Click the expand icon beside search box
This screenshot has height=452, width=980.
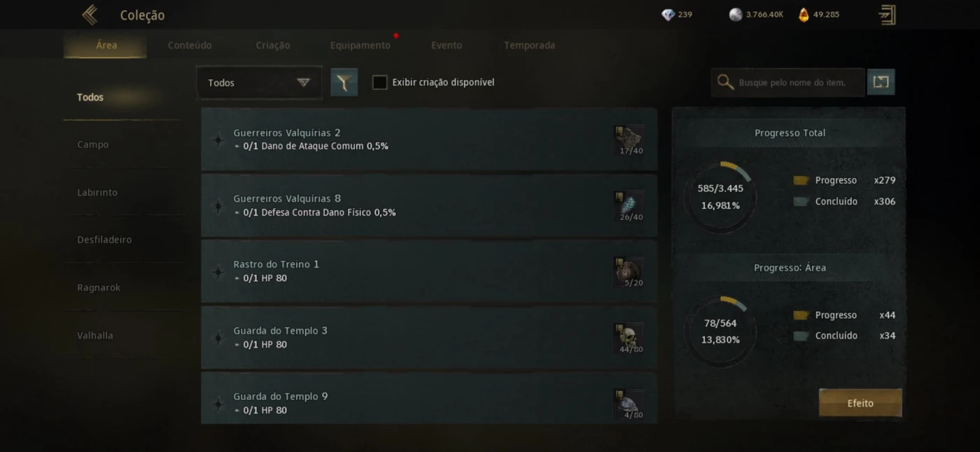pyautogui.click(x=881, y=82)
